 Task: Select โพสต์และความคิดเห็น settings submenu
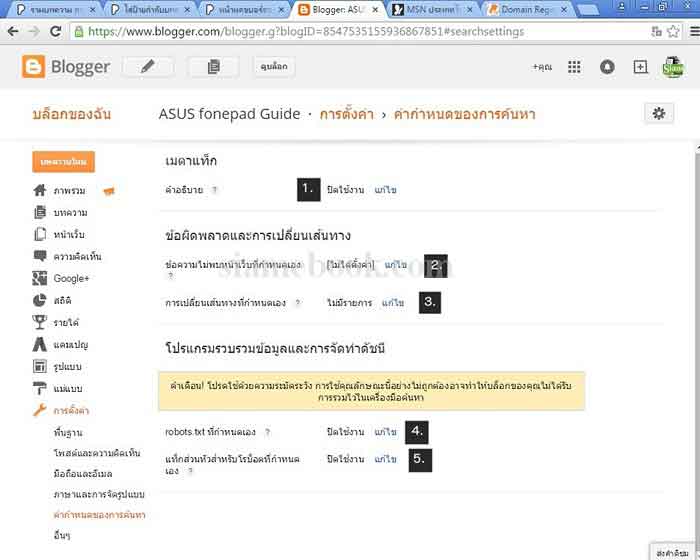pyautogui.click(x=97, y=453)
